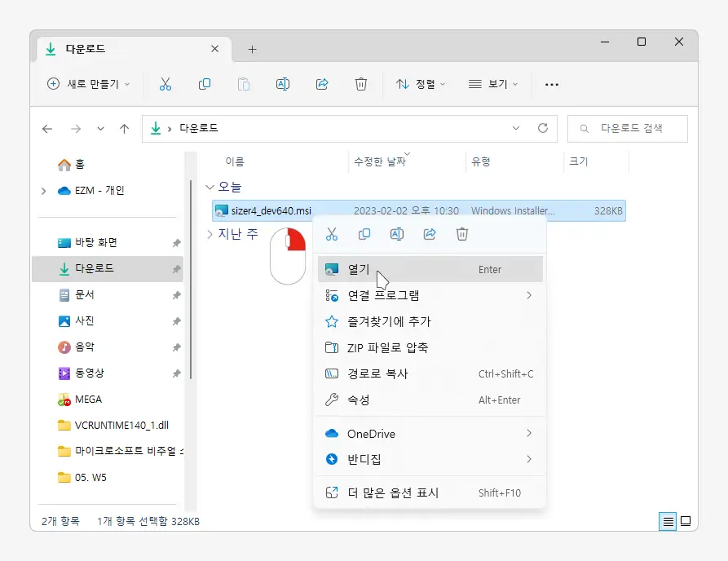Click the Cut icon in context menu

point(332,235)
